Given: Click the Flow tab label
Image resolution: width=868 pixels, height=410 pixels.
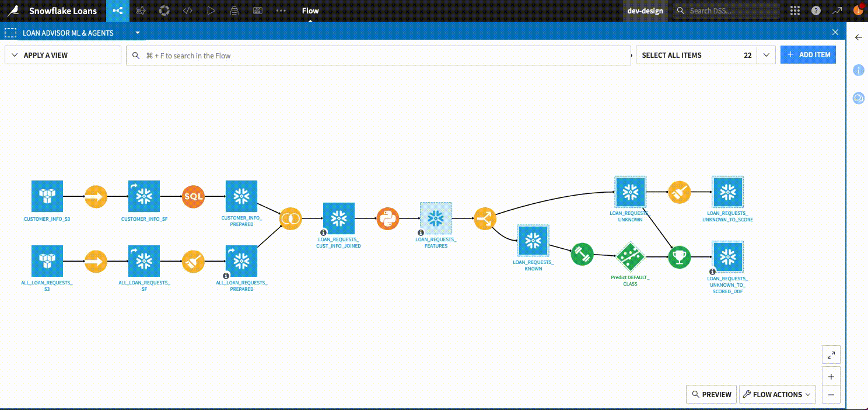Looking at the screenshot, I should coord(310,11).
